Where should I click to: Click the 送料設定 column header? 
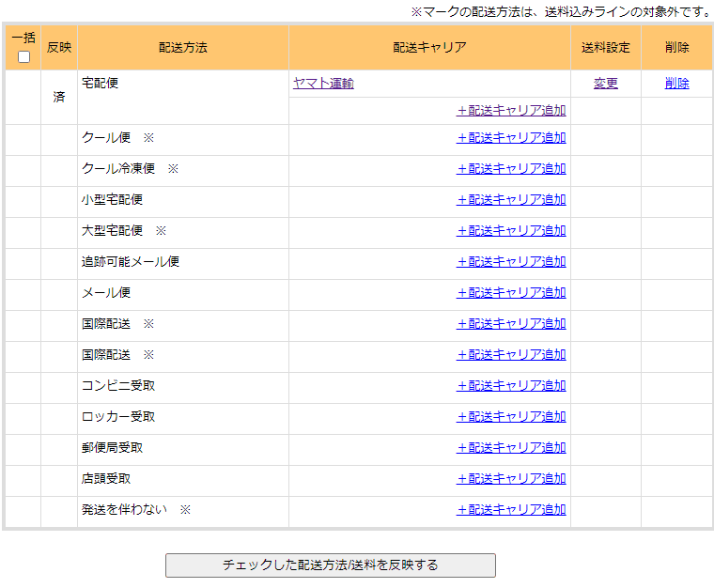(x=606, y=47)
